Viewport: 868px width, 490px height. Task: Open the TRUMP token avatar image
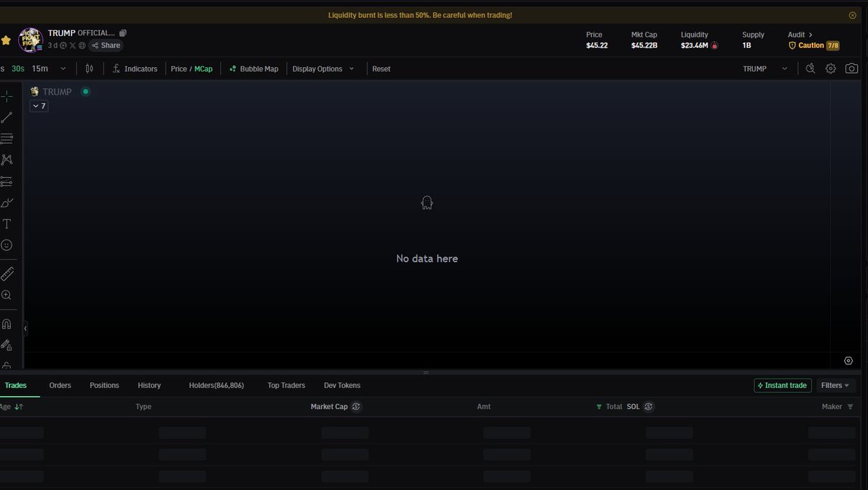tap(31, 40)
